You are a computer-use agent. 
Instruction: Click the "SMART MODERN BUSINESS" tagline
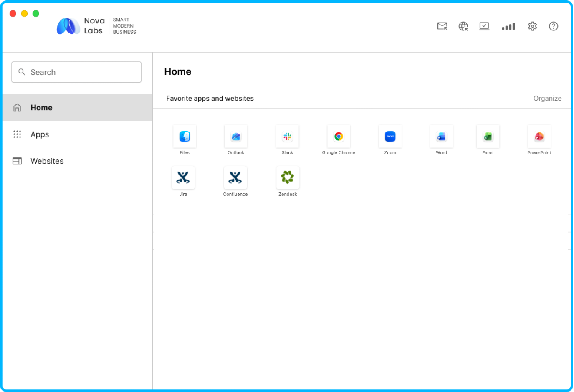pos(124,26)
